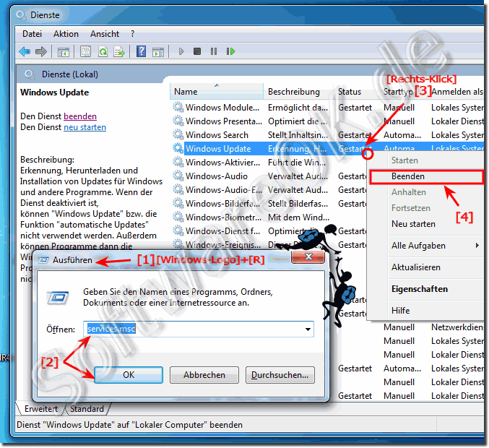Open the Öffnen combo box dropdown arrow
The height and width of the screenshot is (448, 489).
point(308,329)
